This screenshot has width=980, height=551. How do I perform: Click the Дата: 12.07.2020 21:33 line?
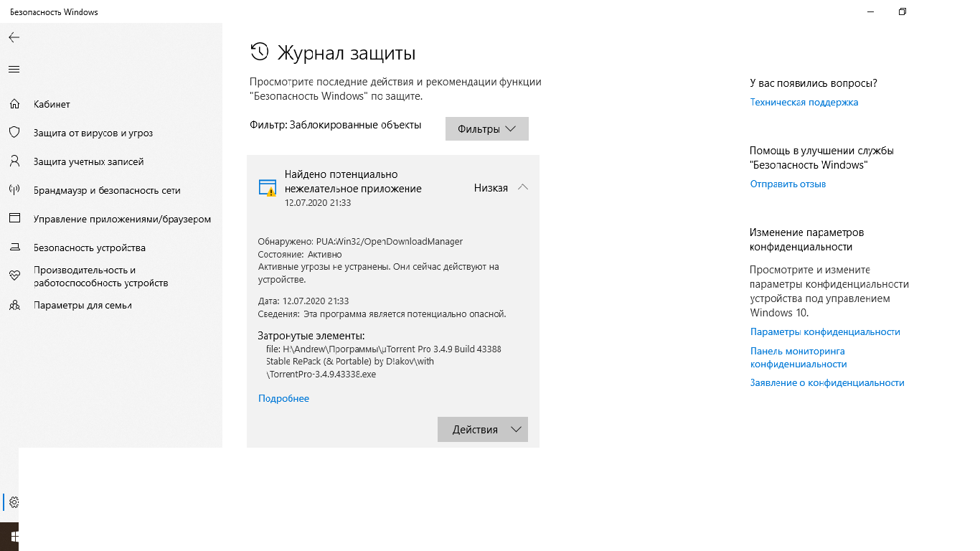coord(303,301)
